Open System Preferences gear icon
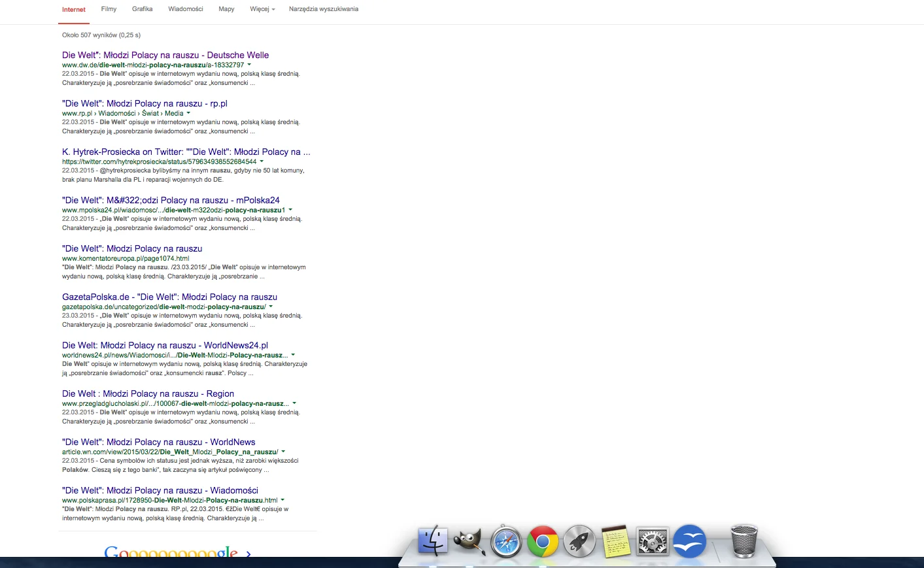The image size is (924, 568). click(653, 541)
